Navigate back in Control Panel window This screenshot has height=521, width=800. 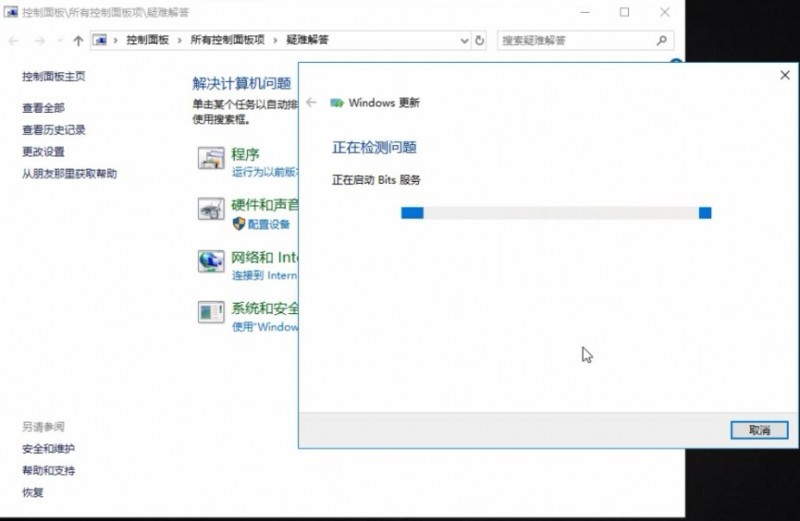click(x=14, y=41)
